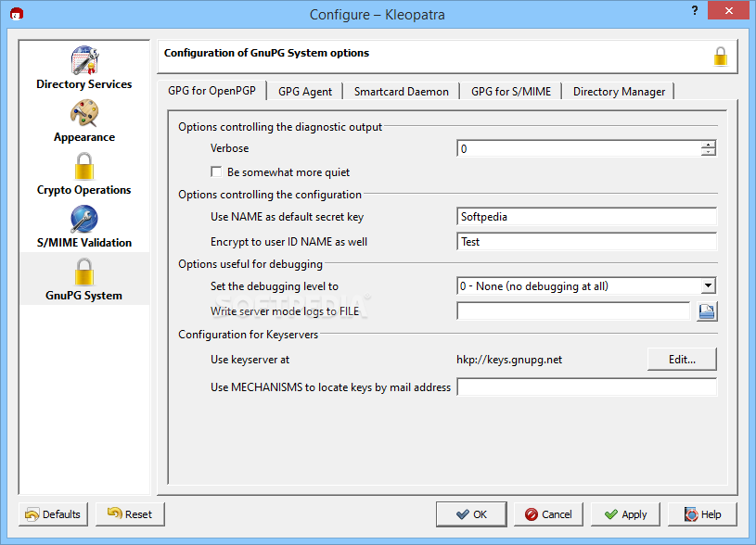Click the S/MIME Validation label in sidebar
This screenshot has width=756, height=545.
pos(84,243)
